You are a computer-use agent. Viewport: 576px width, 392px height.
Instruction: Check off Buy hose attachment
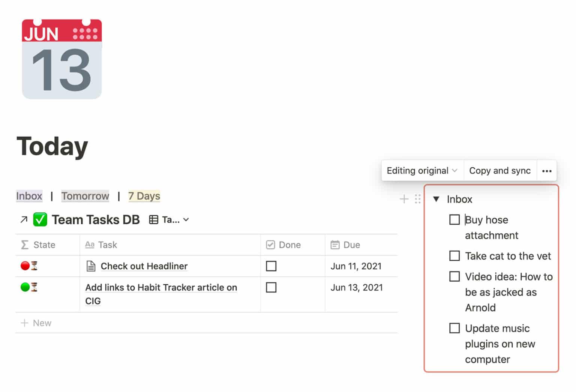454,219
